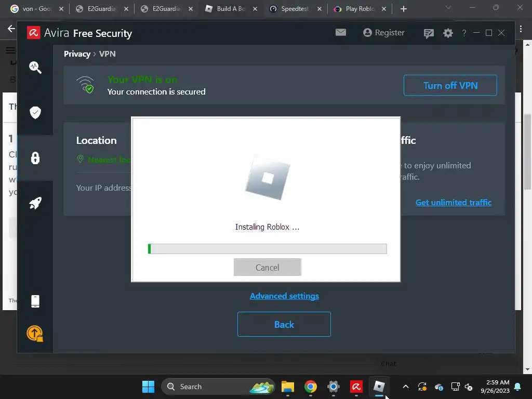The image size is (532, 399).
Task: Open Settings gear in taskbar
Action: 334,387
